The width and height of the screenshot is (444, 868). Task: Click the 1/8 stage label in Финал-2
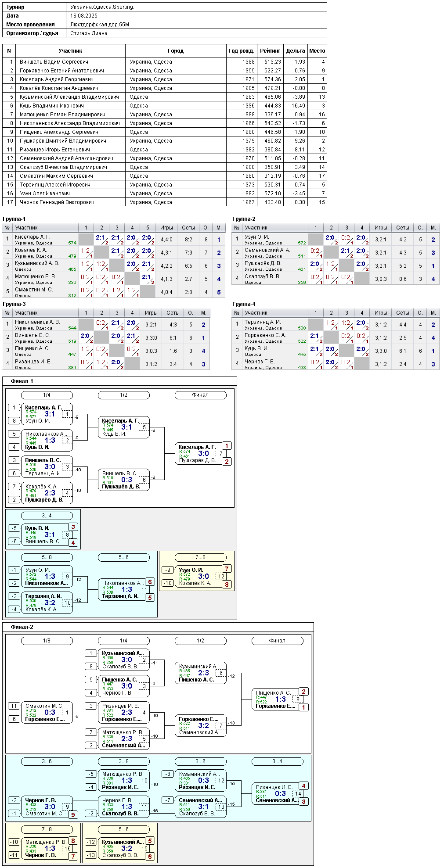pos(47,641)
